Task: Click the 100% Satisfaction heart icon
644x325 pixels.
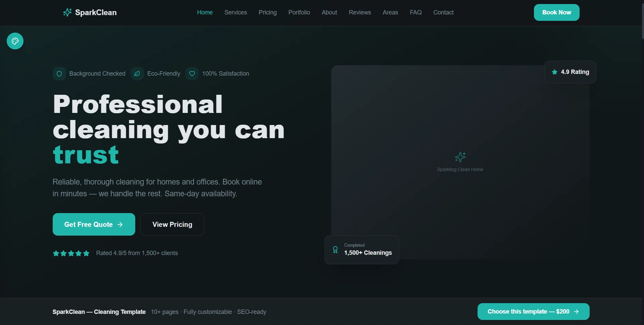Action: (x=192, y=74)
